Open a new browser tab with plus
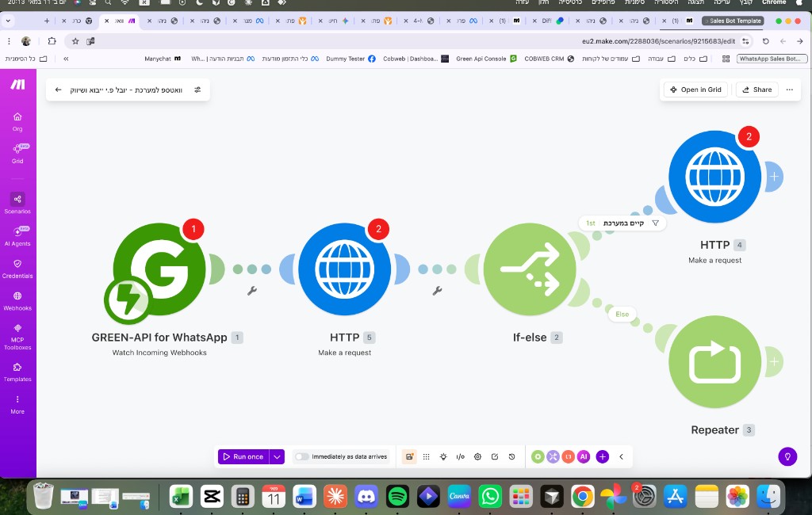 coord(47,21)
